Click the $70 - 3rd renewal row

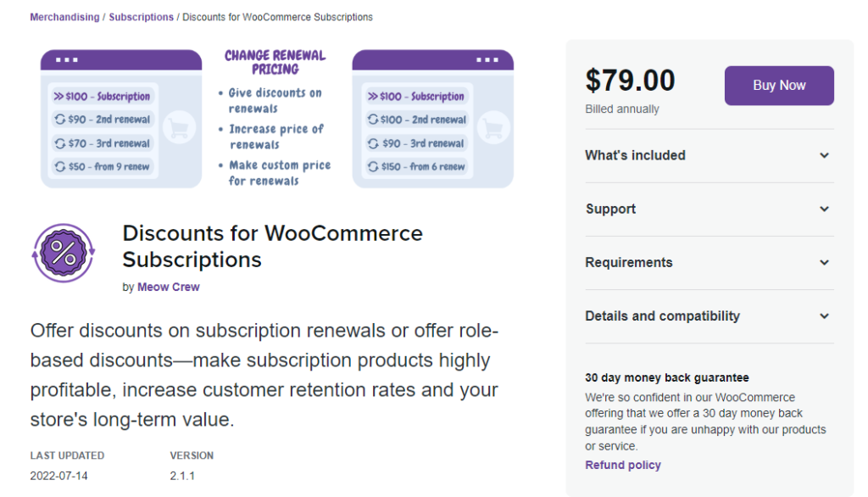(103, 143)
